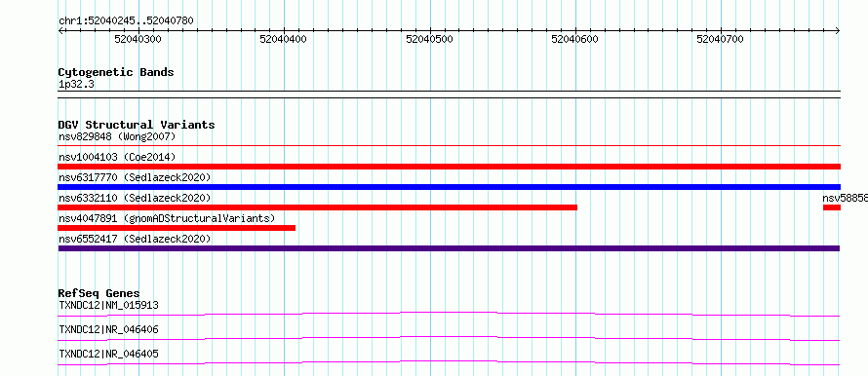Click ruler position 52040600
The width and height of the screenshot is (868, 376).
point(575,39)
